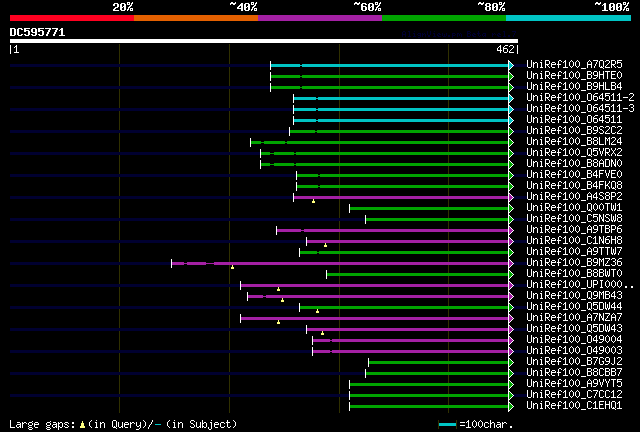Viewport: 640px width, 432px height.
Task: Click the orange ~40% identity legend segment
Action: tap(196, 18)
